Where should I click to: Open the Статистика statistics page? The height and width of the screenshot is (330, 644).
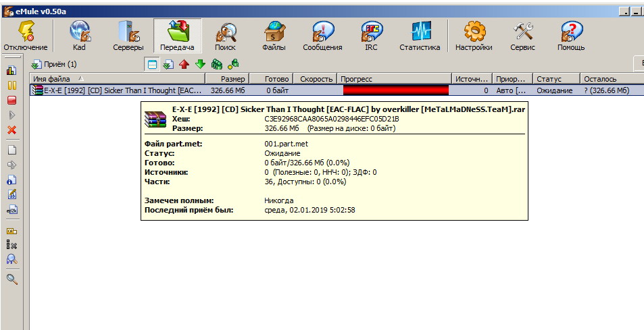420,36
